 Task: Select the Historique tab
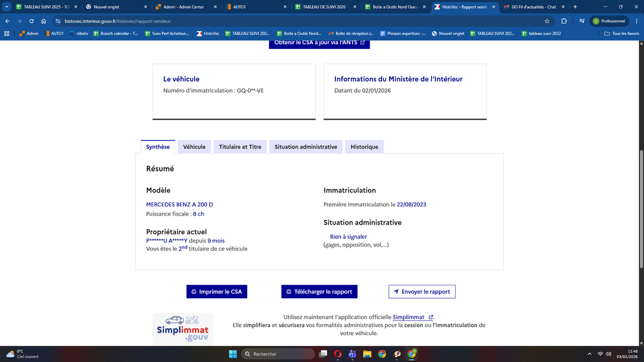[x=364, y=147]
